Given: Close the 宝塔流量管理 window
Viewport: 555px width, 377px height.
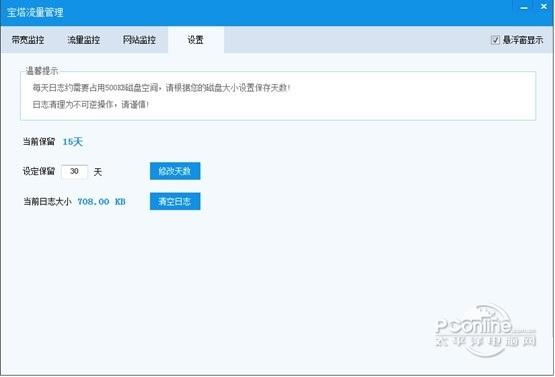Looking at the screenshot, I should pos(544,6).
